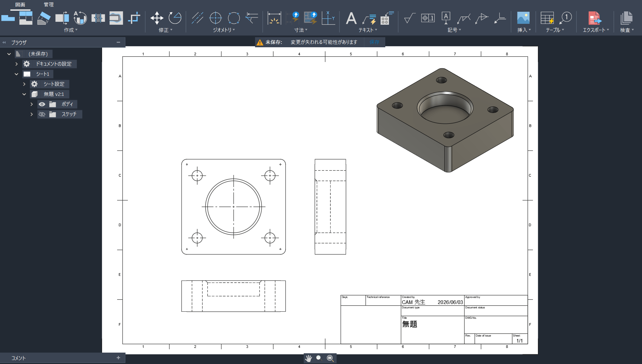Activate the Zoom magnifier tool

point(319,358)
